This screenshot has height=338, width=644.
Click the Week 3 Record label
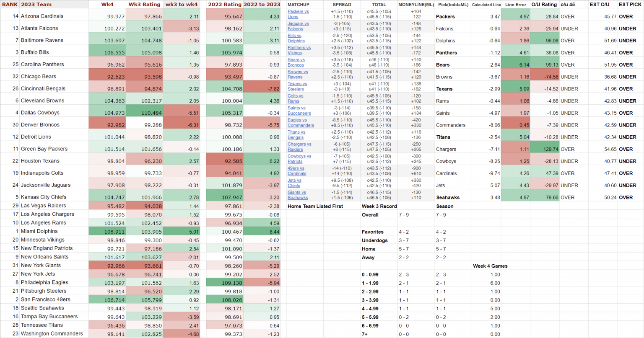tap(379, 206)
